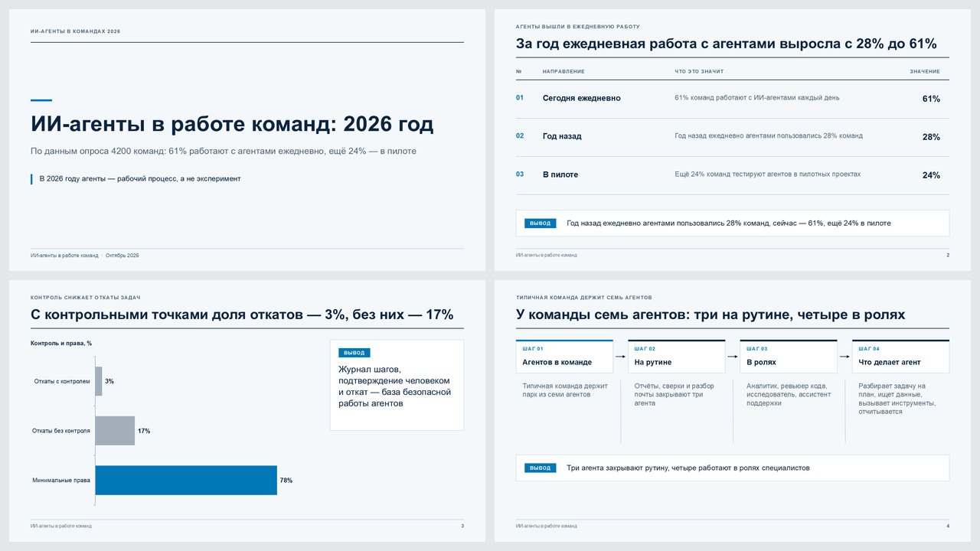Screen dimensions: 980x551
Task: Click the column header «ЧТО ЭТО ЗНАЧИТ»
Action: point(699,72)
